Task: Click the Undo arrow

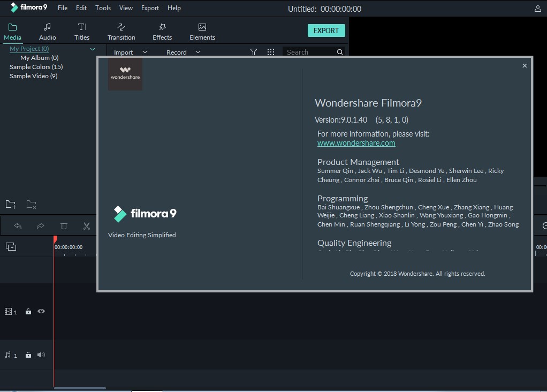Action: click(18, 226)
